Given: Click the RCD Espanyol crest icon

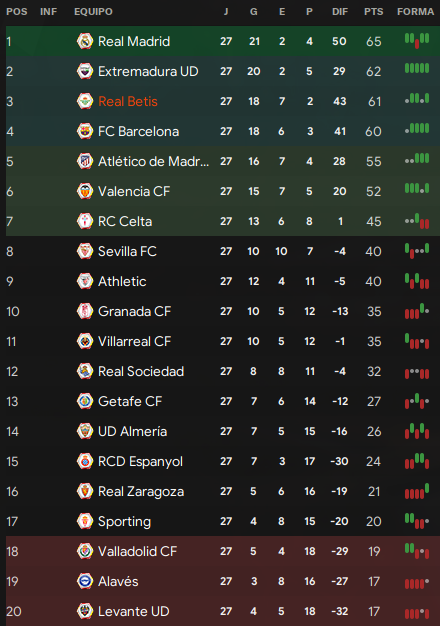Looking at the screenshot, I should (x=85, y=461).
